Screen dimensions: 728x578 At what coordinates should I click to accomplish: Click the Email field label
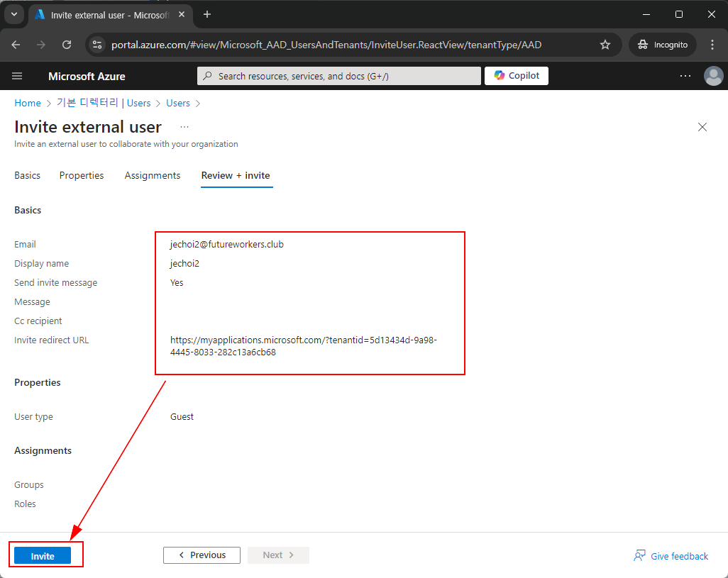click(x=25, y=245)
